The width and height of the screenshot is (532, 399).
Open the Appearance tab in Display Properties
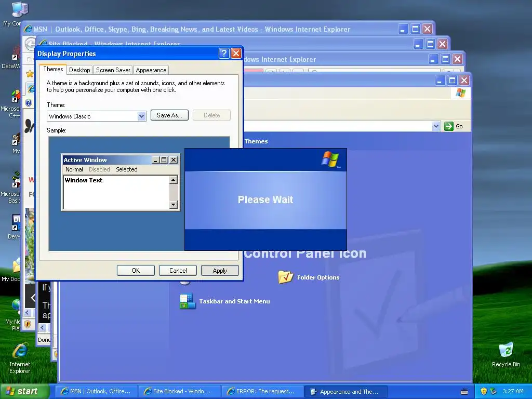151,70
